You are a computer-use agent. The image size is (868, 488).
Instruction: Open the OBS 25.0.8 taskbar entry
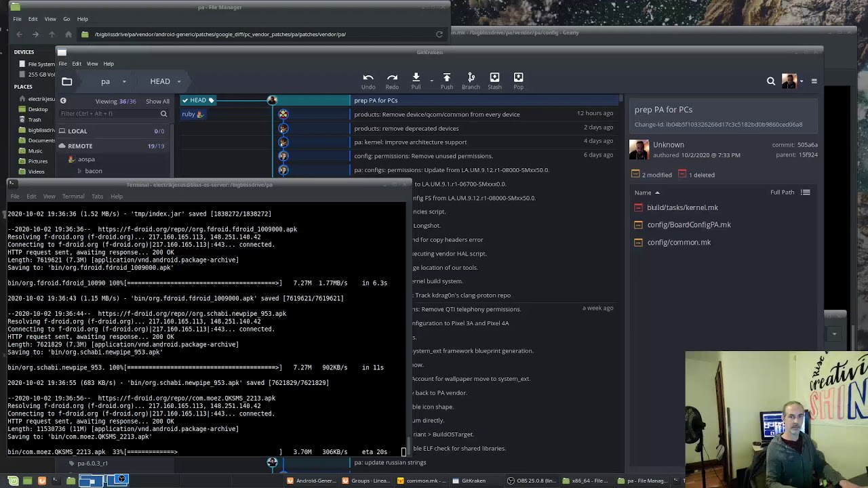coord(532,481)
